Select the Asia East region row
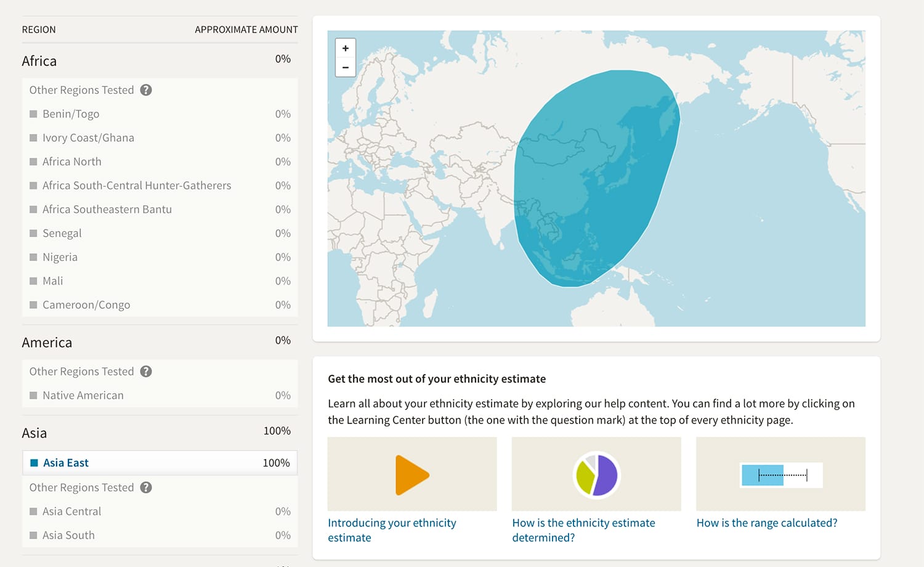 (x=160, y=463)
